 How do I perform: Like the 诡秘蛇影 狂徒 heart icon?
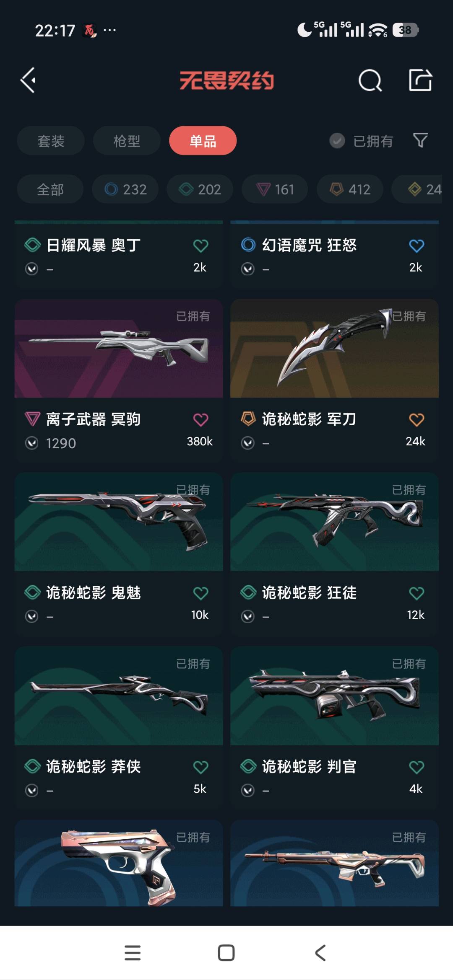(x=417, y=593)
